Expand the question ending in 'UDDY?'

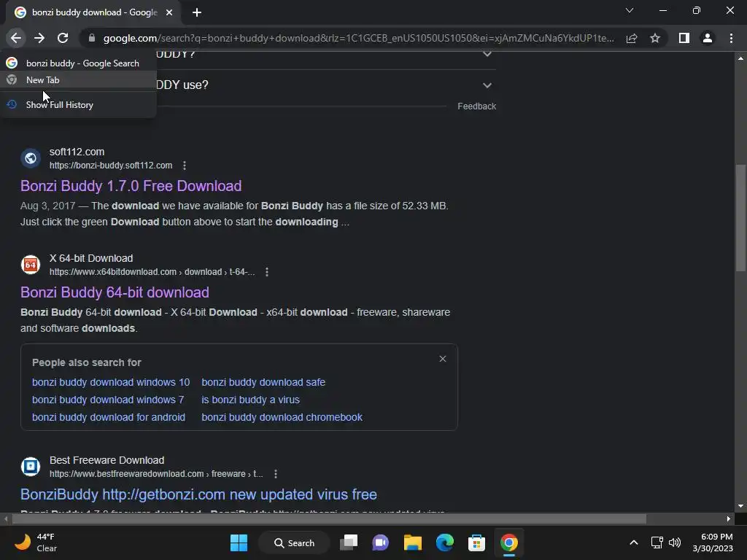[487, 54]
